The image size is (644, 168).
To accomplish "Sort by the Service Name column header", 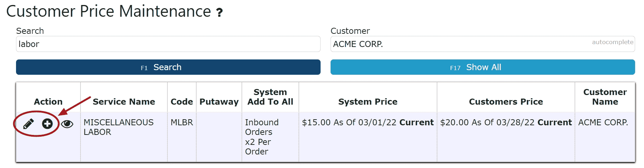I will click(x=124, y=102).
